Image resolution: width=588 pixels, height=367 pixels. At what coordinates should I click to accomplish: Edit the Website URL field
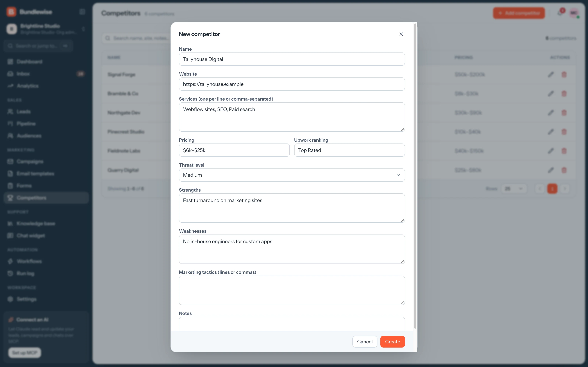[x=292, y=84]
